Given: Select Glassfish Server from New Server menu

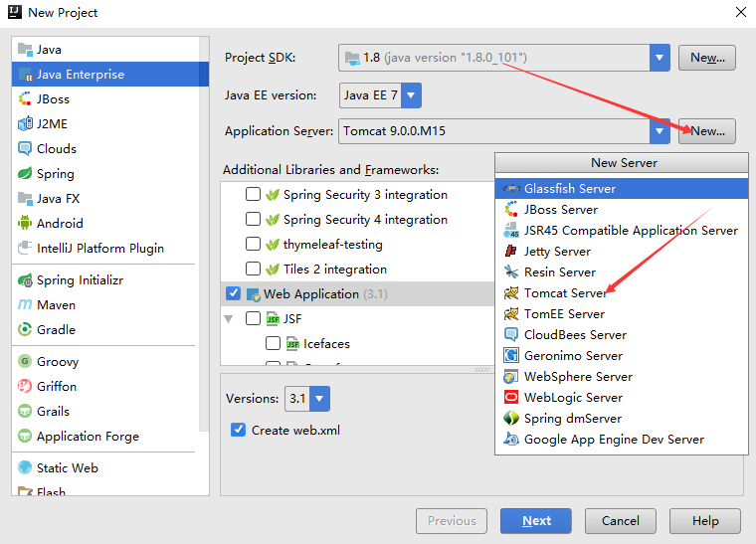Looking at the screenshot, I should (570, 189).
